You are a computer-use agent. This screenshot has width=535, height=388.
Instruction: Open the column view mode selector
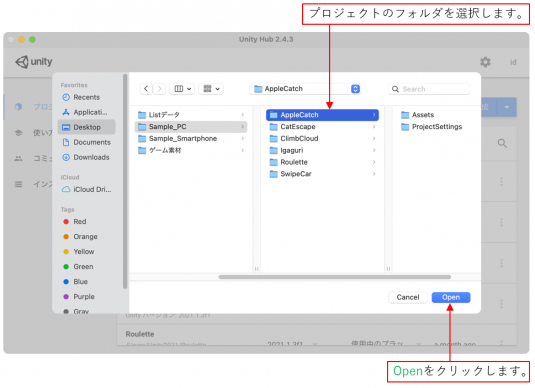[183, 89]
